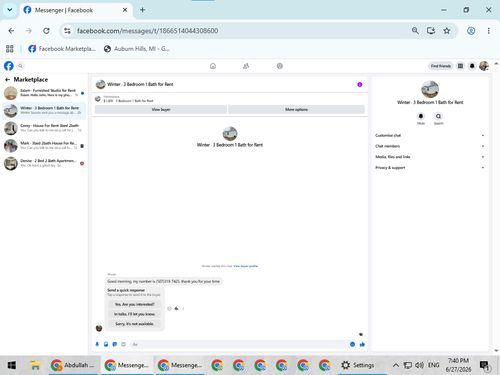View site information icon in address bar
Screen dimensions: 500x375
click(67, 31)
